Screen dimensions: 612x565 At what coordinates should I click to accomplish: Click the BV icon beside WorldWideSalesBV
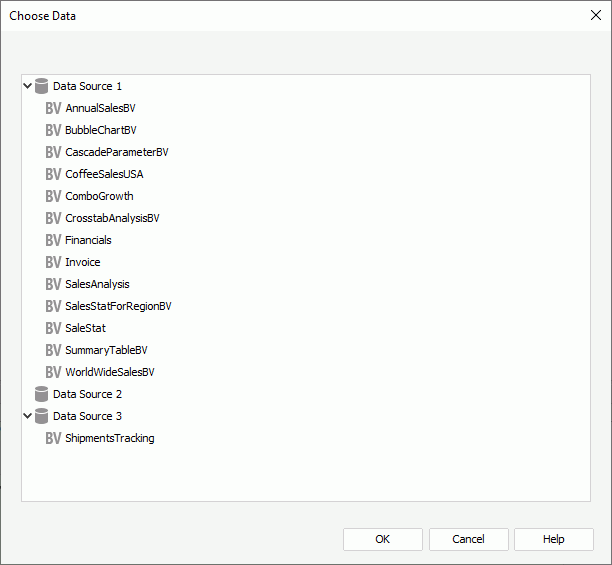pyautogui.click(x=53, y=372)
